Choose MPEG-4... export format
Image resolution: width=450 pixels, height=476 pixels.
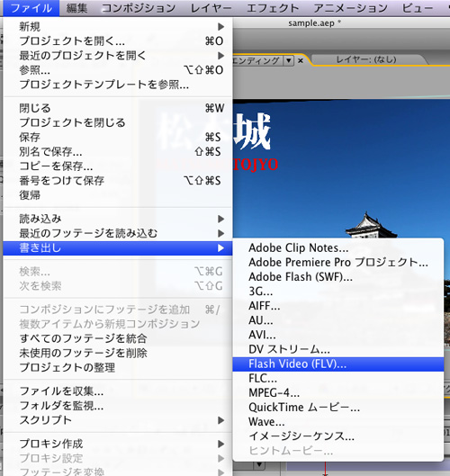point(338,393)
